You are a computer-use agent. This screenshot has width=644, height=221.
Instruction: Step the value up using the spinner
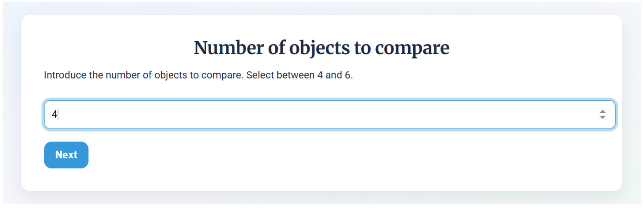click(602, 112)
